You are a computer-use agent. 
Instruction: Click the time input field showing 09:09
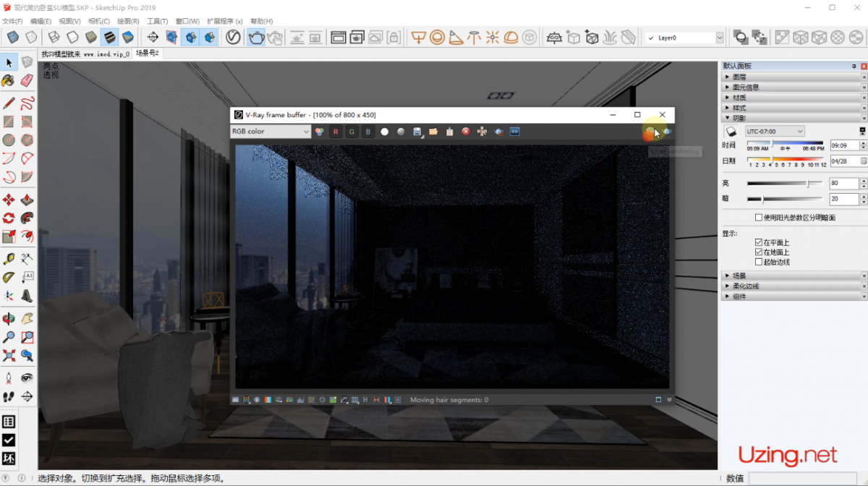(843, 145)
